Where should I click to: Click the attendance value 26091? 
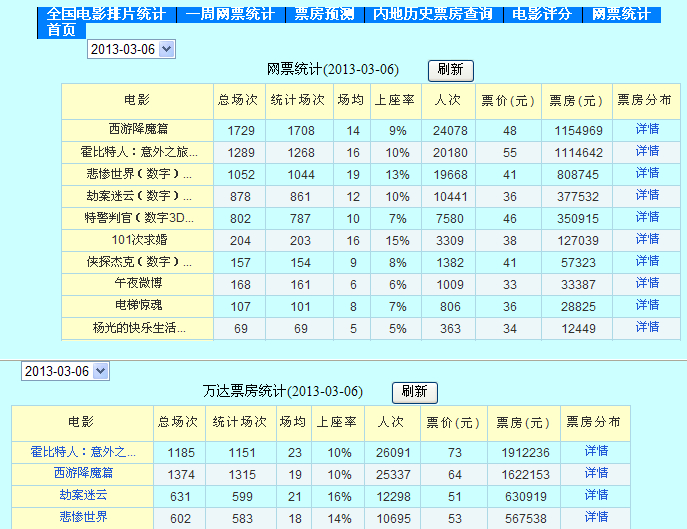pyautogui.click(x=393, y=453)
